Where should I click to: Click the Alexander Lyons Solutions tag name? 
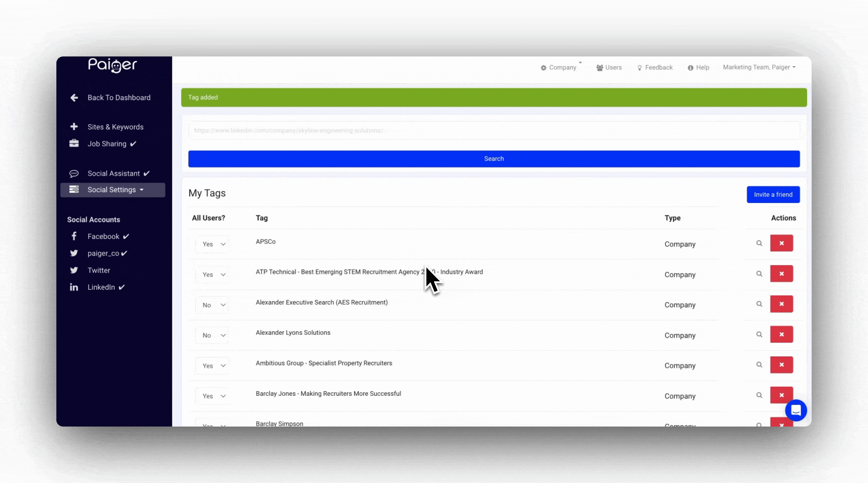[293, 333]
